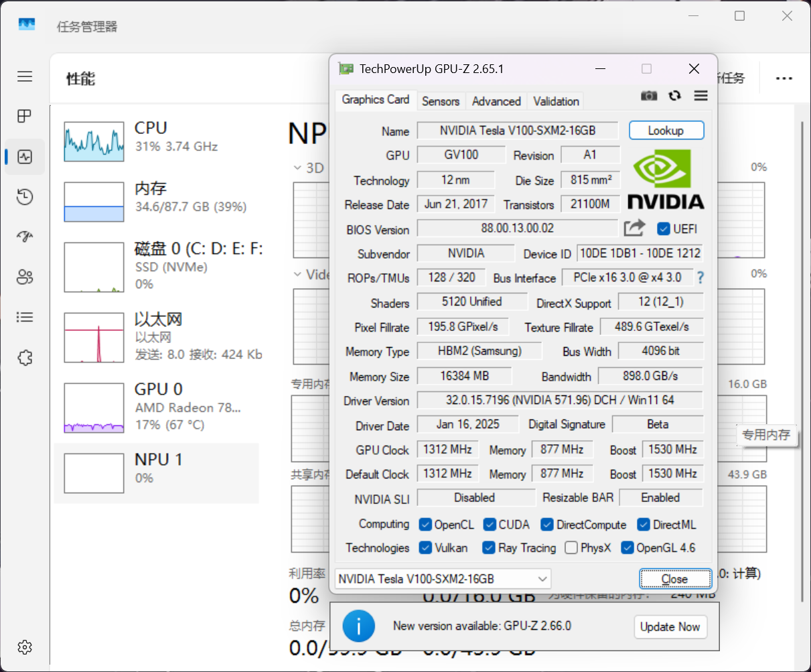Toggle the CUDA checkbox
Viewport: 811px width, 672px height.
[x=490, y=524]
